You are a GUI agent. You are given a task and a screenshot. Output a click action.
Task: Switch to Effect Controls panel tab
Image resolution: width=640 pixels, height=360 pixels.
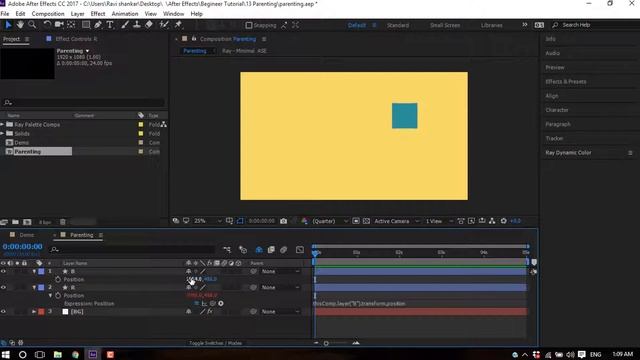[x=76, y=39]
